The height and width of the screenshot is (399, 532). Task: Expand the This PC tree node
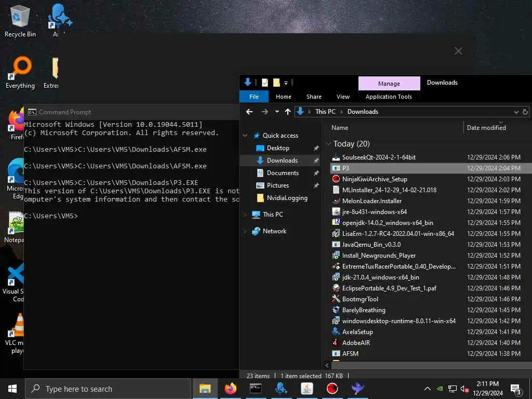(x=245, y=215)
